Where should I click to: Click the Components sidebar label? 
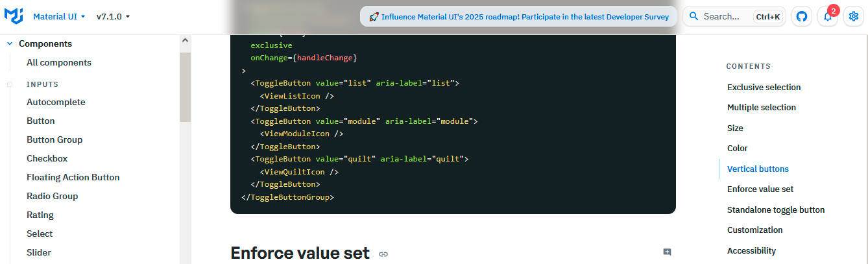click(45, 43)
